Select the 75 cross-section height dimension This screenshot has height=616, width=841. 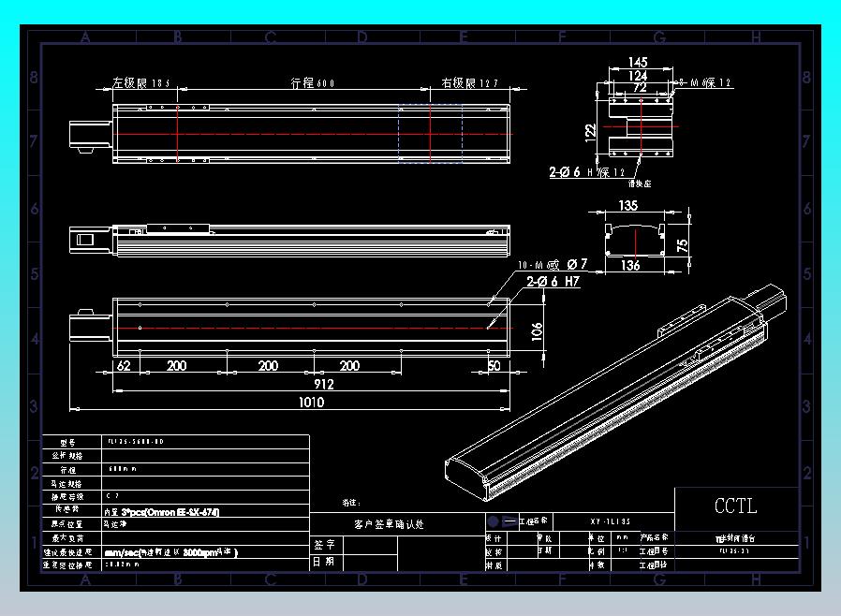[x=682, y=245]
